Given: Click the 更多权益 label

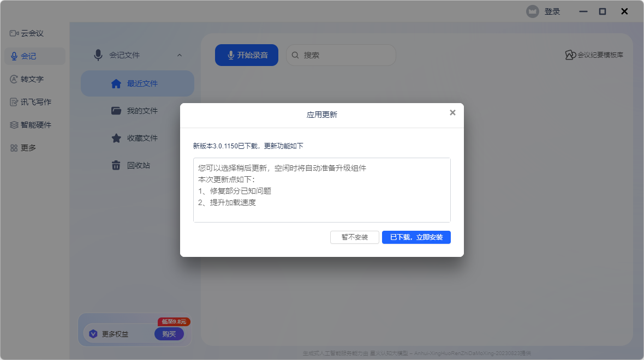Looking at the screenshot, I should (x=115, y=334).
